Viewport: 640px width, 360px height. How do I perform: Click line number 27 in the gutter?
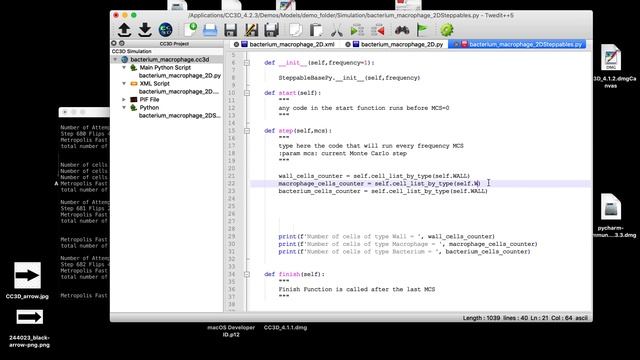click(231, 222)
